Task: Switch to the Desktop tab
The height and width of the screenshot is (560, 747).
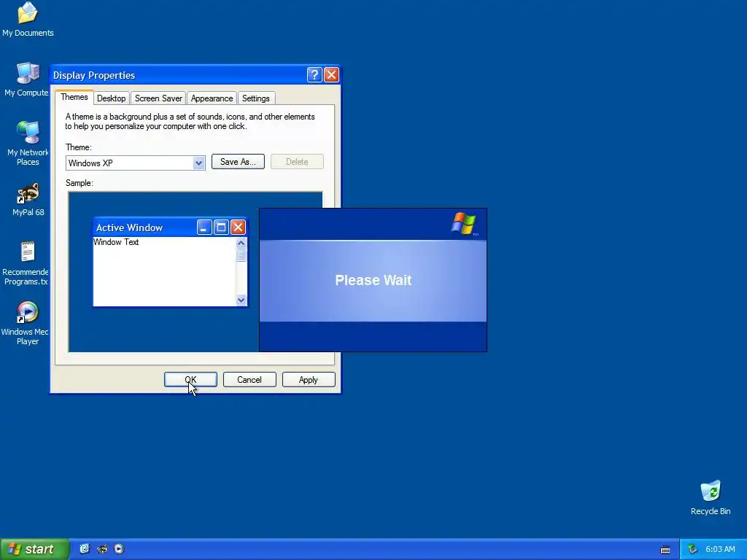Action: [111, 98]
